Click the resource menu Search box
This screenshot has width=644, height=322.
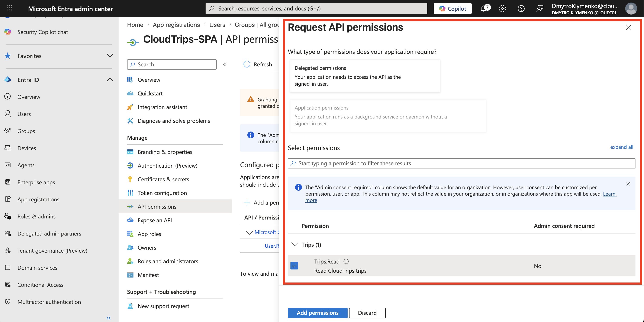(172, 64)
